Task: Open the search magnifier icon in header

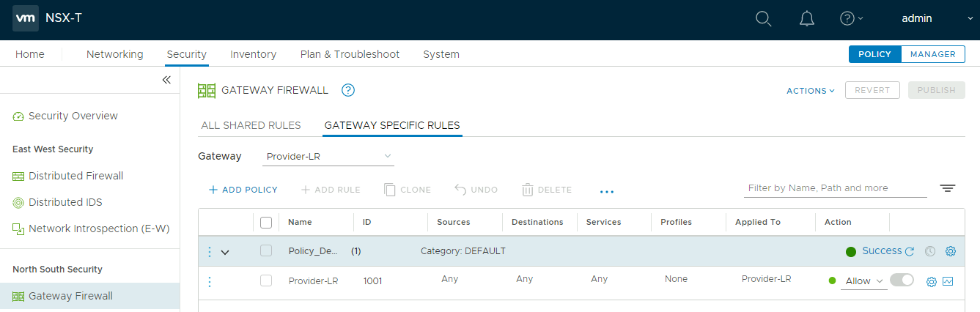Action: (x=764, y=19)
